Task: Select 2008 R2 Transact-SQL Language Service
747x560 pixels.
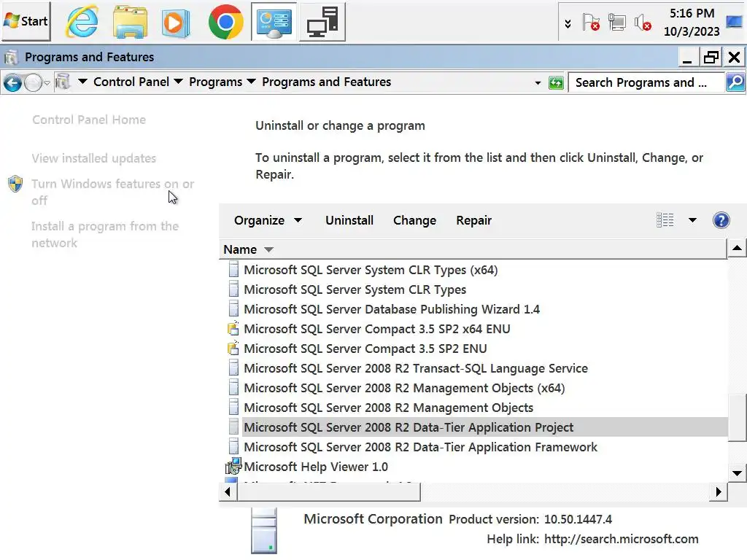Action: tap(416, 368)
